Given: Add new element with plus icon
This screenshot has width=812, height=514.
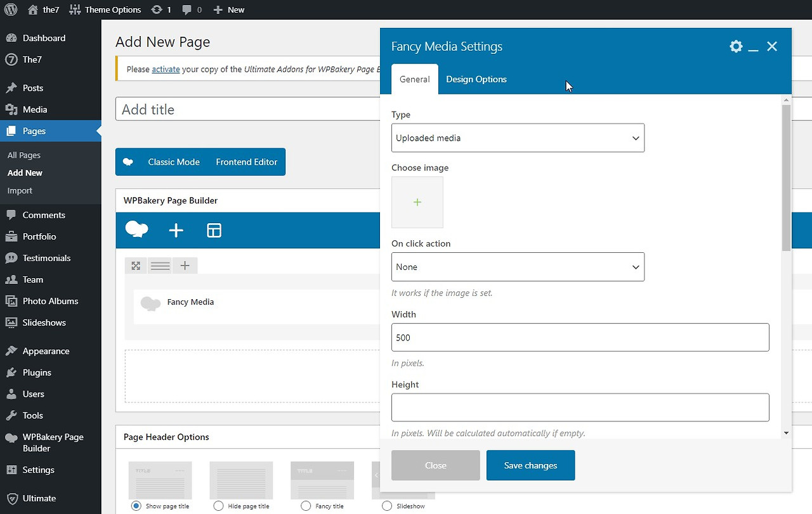Looking at the screenshot, I should [176, 231].
